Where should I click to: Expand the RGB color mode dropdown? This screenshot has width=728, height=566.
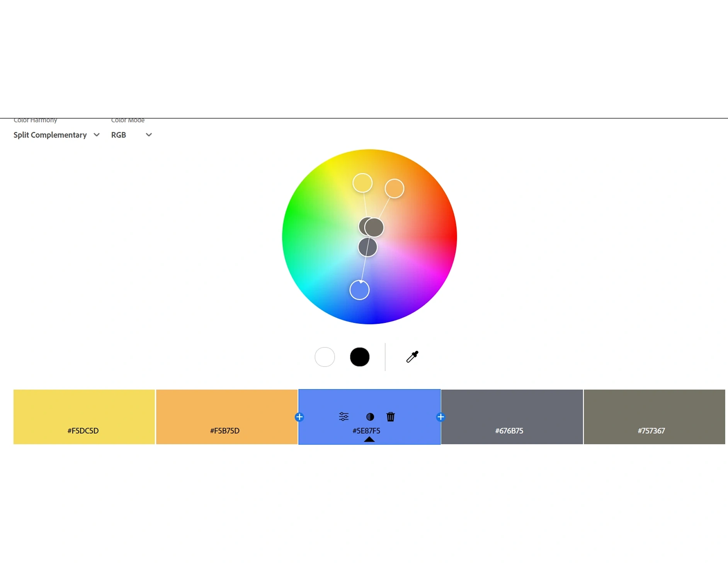(x=131, y=135)
